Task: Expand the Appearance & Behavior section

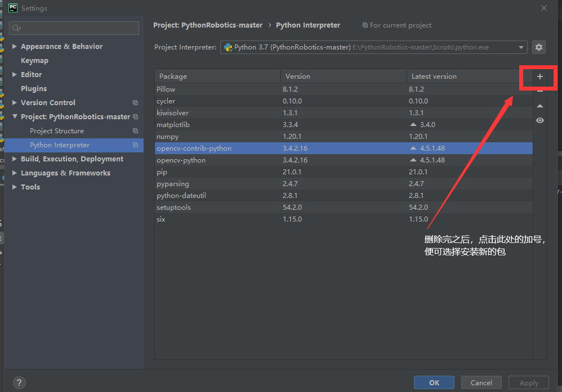Action: pos(15,46)
